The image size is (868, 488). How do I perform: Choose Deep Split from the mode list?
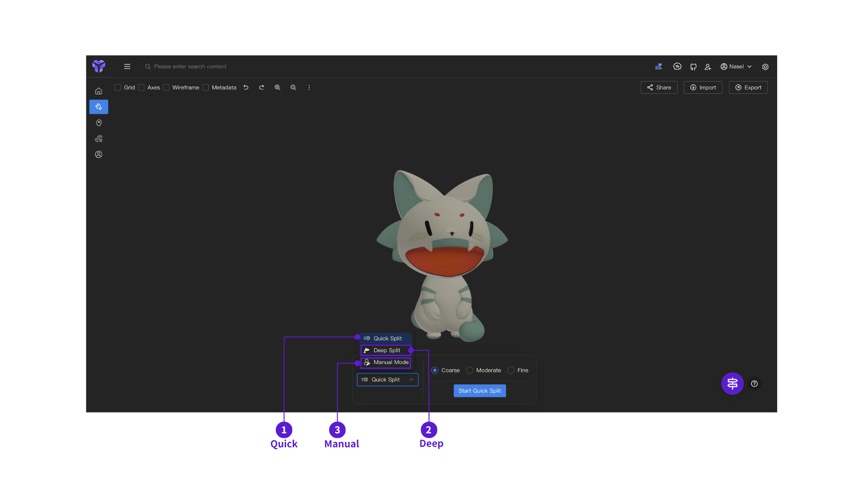pyautogui.click(x=386, y=351)
